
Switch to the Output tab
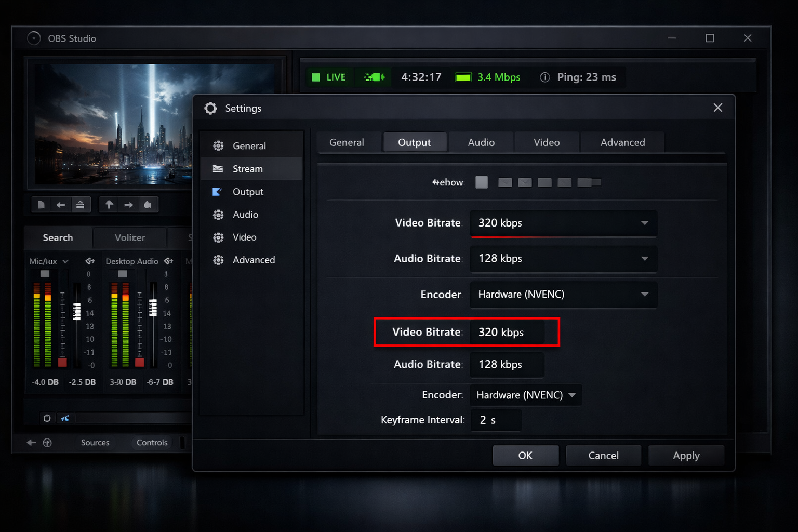click(415, 142)
